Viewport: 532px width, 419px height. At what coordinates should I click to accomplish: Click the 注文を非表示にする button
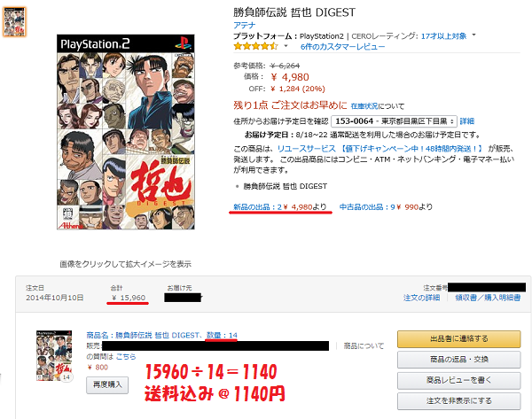click(458, 400)
